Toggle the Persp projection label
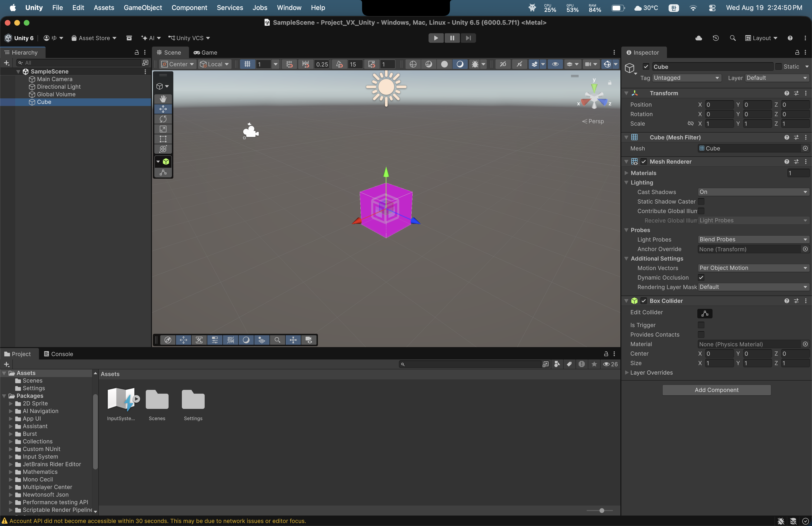This screenshot has width=812, height=526. 593,121
